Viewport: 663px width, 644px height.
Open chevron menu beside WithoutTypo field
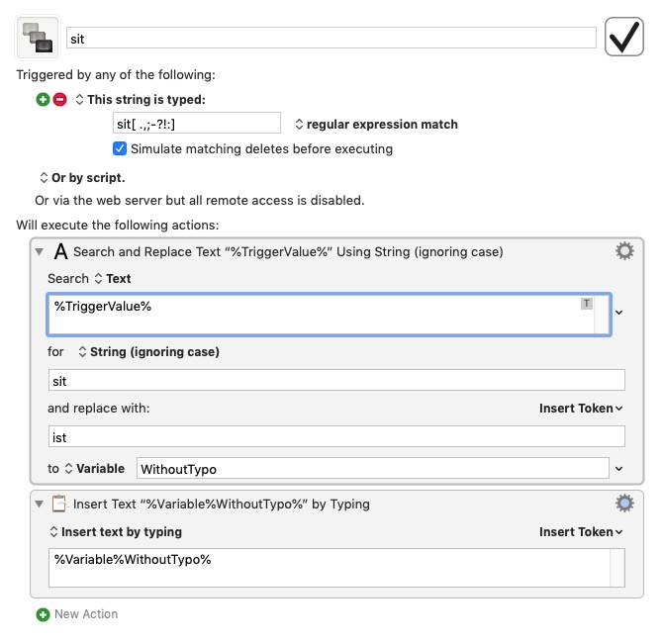(619, 469)
